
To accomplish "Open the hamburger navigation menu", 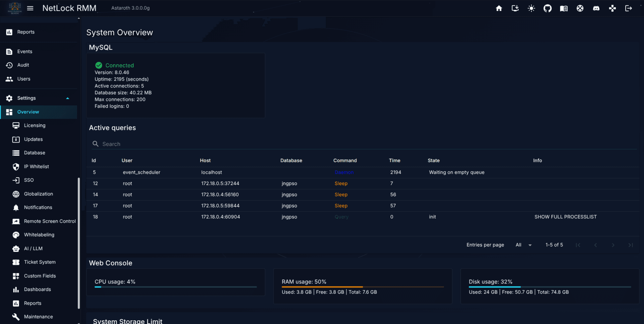I will coord(30,8).
